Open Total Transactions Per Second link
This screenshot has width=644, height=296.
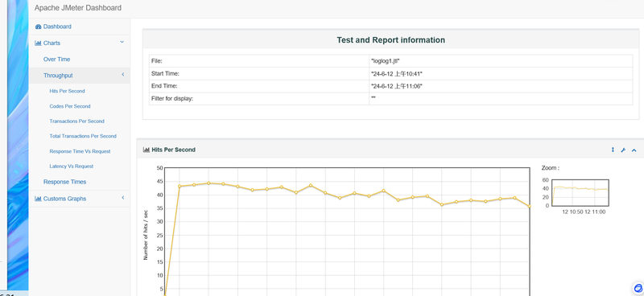point(83,136)
